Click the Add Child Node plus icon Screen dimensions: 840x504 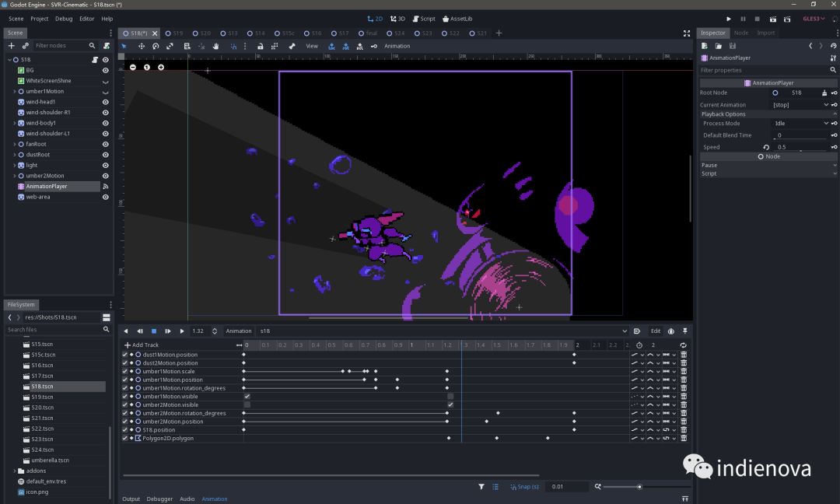coord(11,46)
